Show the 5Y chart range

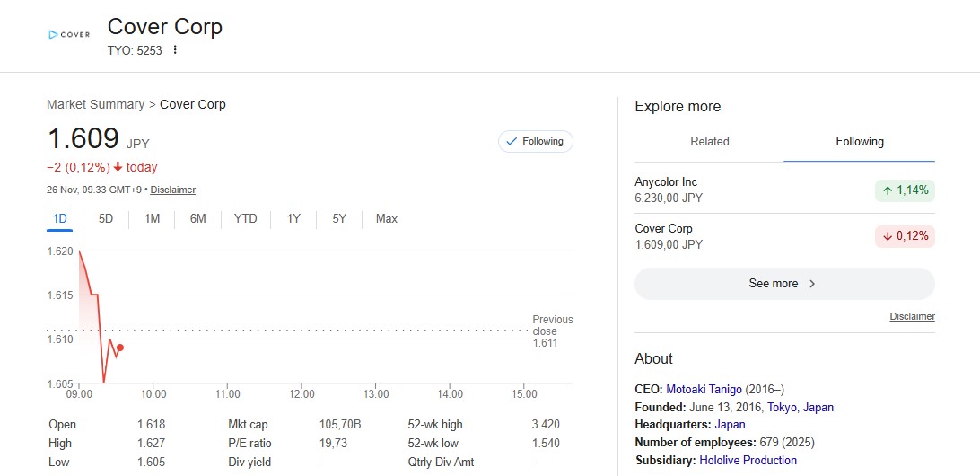[339, 219]
